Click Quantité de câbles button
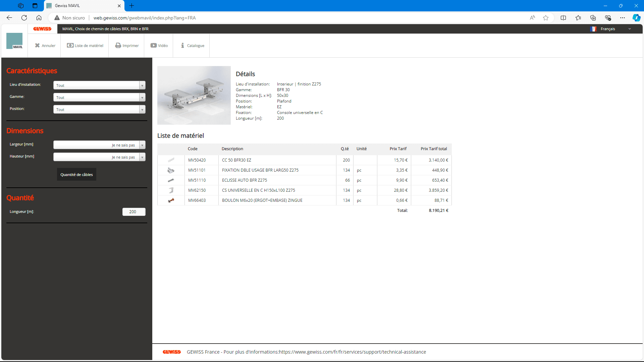Viewport: 644px width, 362px height. click(76, 174)
